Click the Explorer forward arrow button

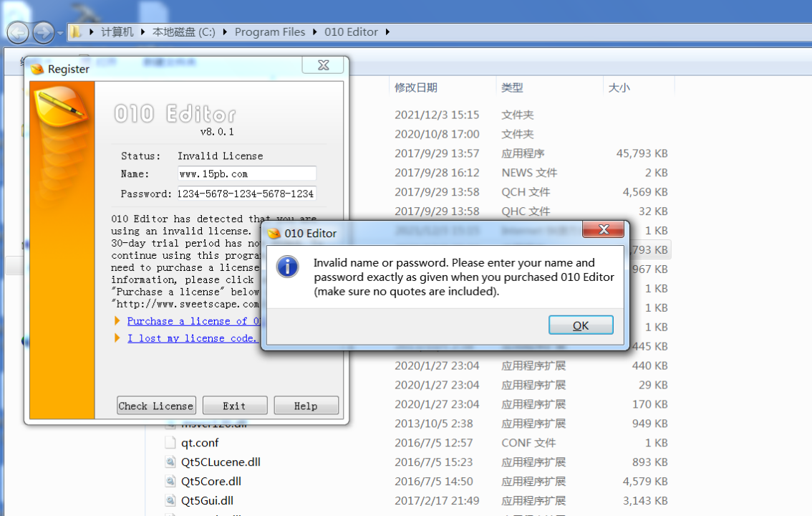click(x=44, y=33)
